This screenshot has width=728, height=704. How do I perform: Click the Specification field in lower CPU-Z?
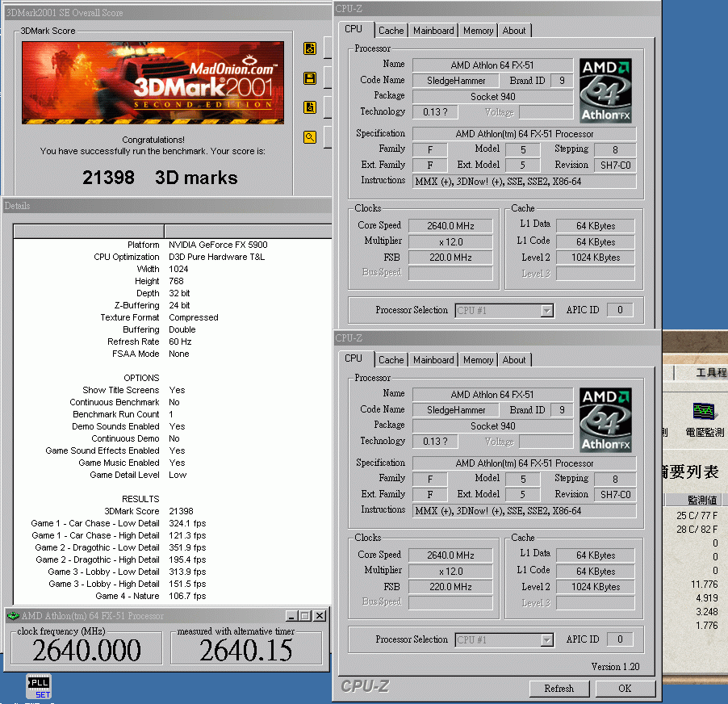tap(524, 463)
